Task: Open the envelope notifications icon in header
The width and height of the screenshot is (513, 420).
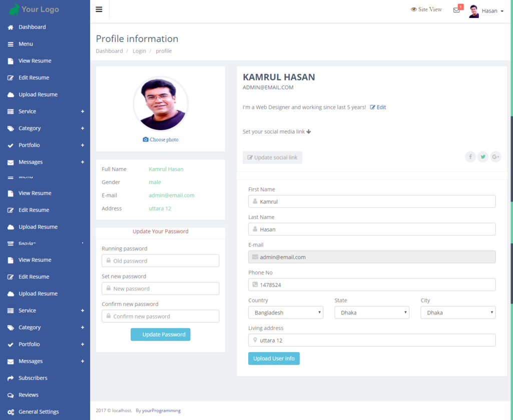Action: click(x=456, y=10)
